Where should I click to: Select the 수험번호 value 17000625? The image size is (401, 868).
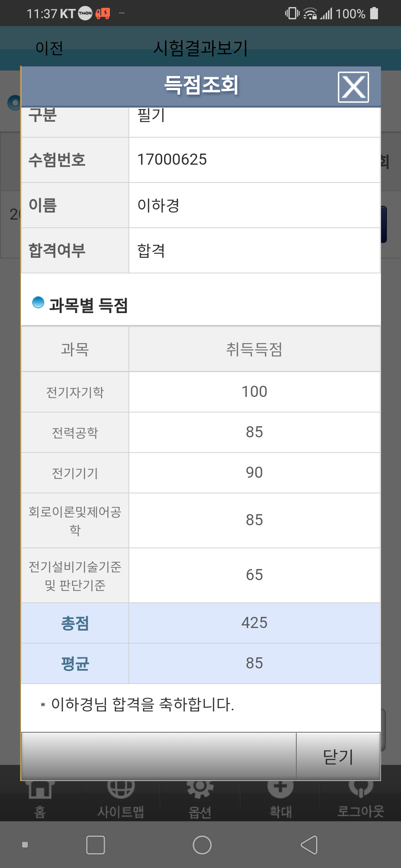point(172,160)
